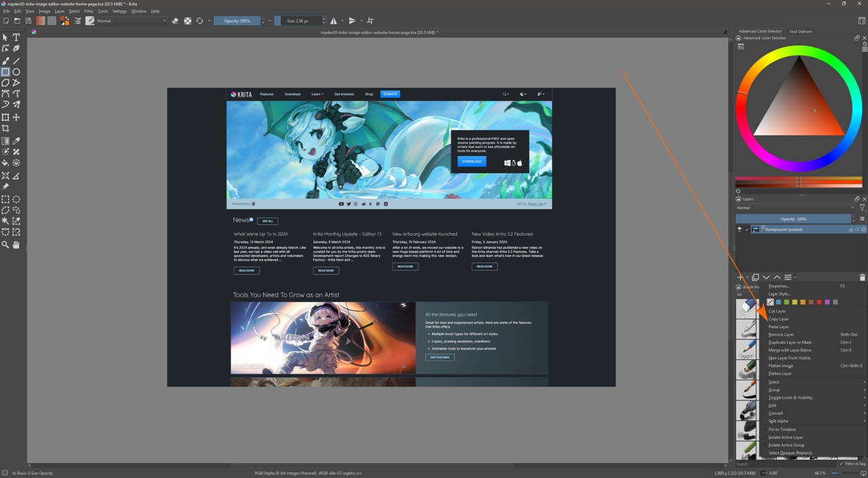Select the Zoom magnifier tool
Viewport: 868px width, 478px height.
(5, 245)
